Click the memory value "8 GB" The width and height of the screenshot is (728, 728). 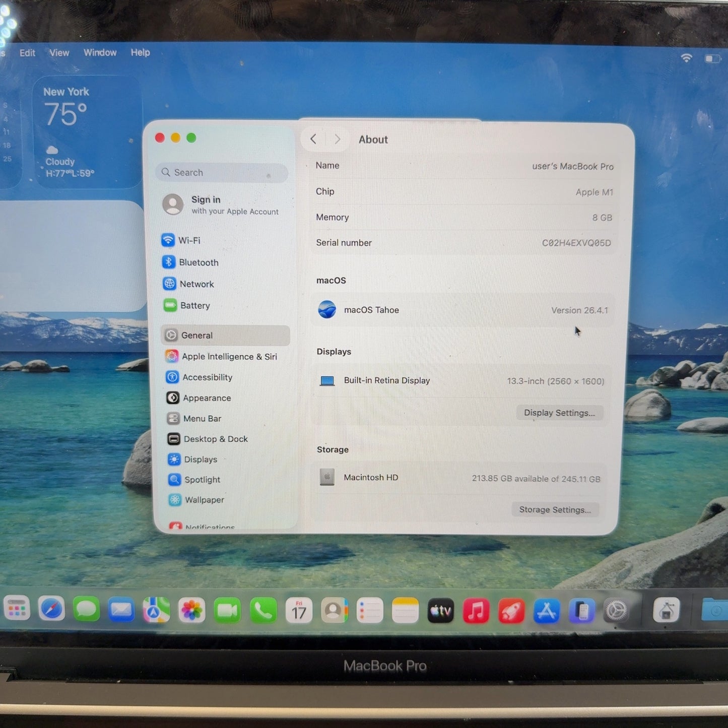point(602,218)
